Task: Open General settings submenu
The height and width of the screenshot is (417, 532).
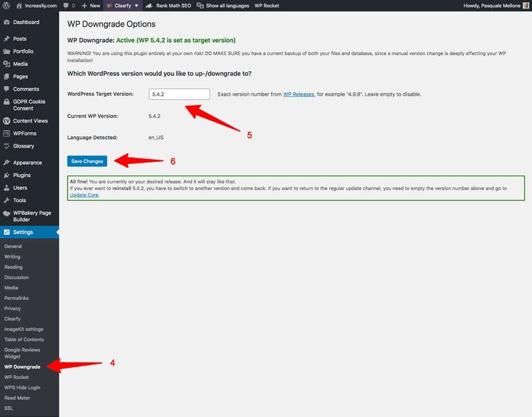Action: [x=13, y=246]
